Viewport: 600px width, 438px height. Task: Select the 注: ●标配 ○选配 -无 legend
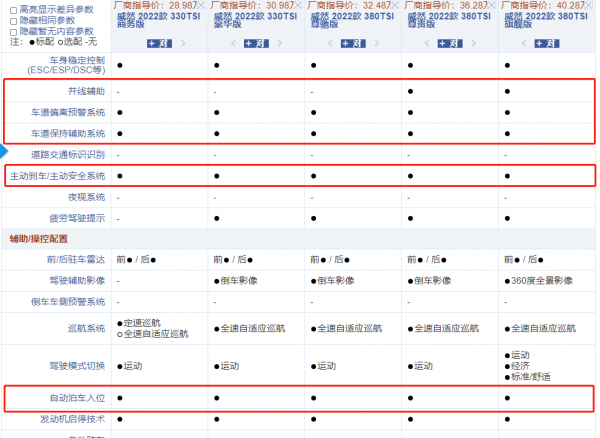click(x=54, y=42)
